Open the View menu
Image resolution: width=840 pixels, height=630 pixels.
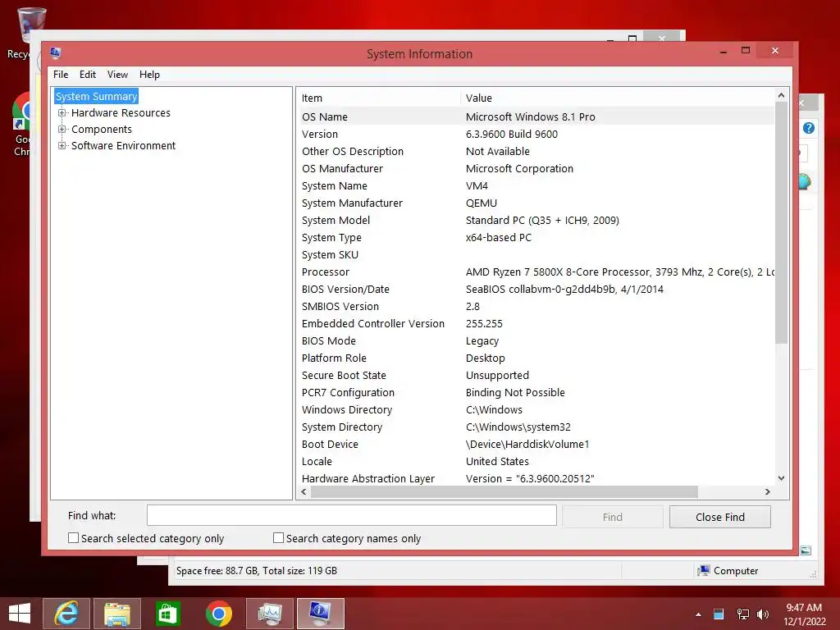coord(117,75)
